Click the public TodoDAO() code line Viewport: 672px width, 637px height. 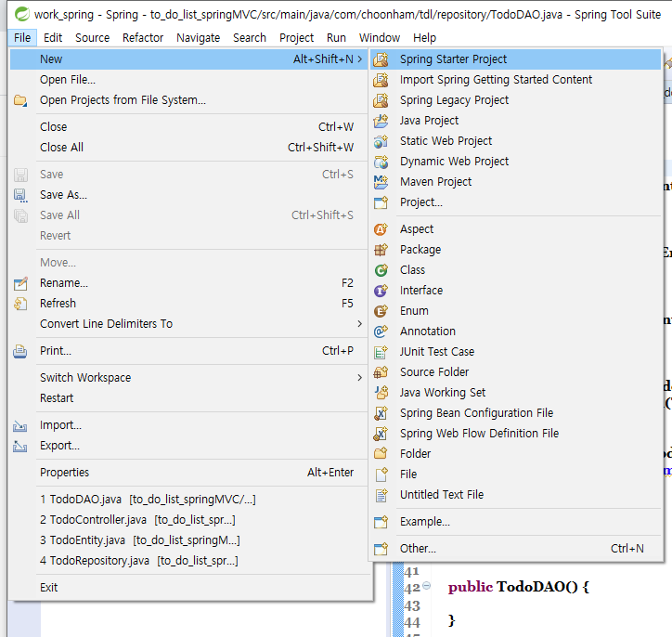coord(519,587)
